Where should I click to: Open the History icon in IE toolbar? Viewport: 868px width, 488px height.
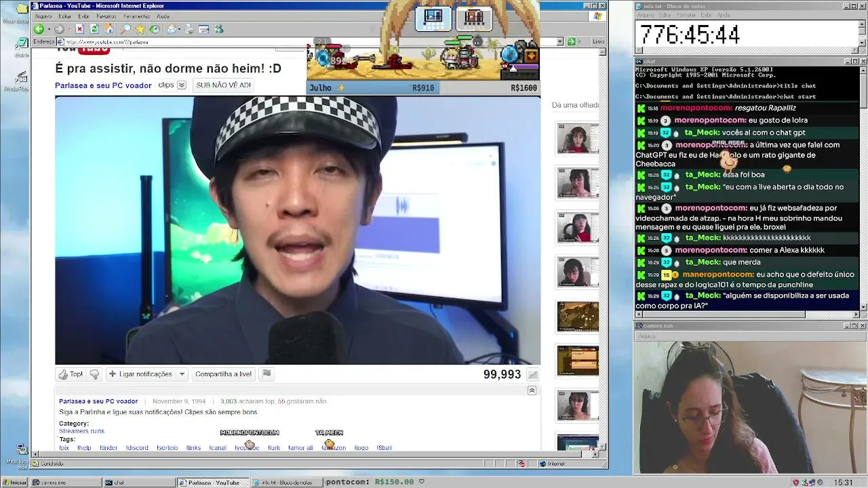tap(155, 29)
